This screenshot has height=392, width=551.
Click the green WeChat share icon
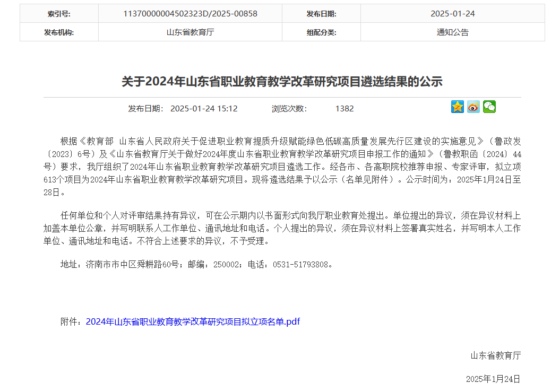[489, 107]
